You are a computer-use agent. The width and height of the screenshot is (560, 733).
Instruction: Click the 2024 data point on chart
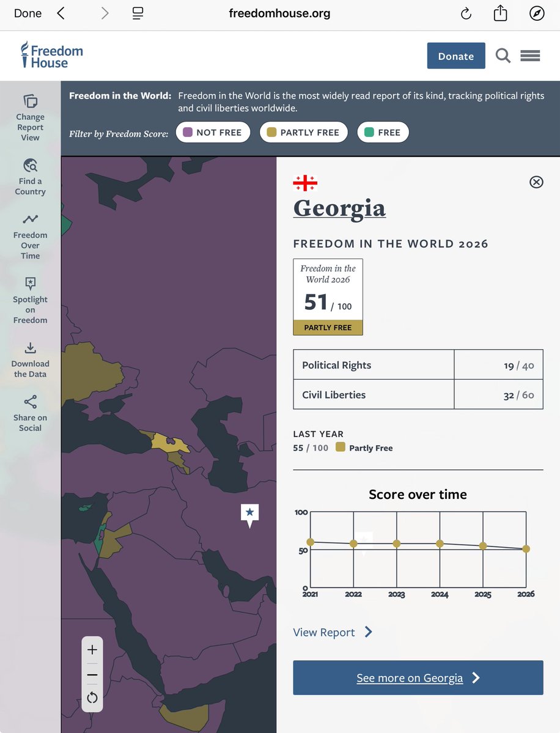coord(440,543)
